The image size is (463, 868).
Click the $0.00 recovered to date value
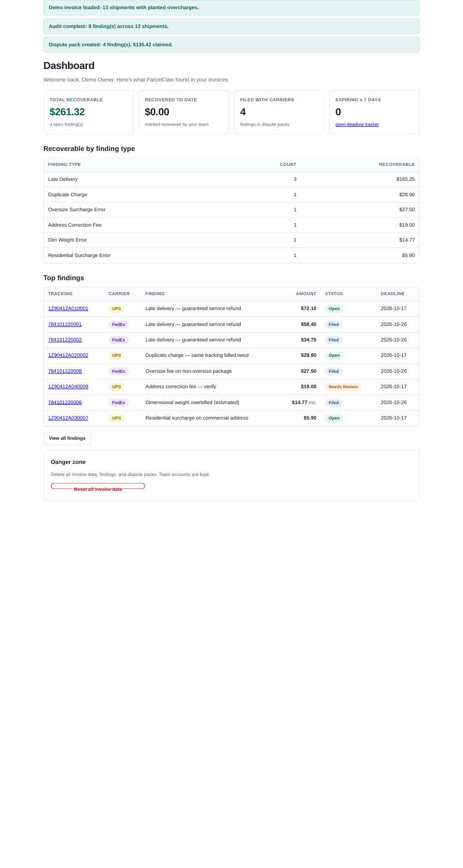157,112
